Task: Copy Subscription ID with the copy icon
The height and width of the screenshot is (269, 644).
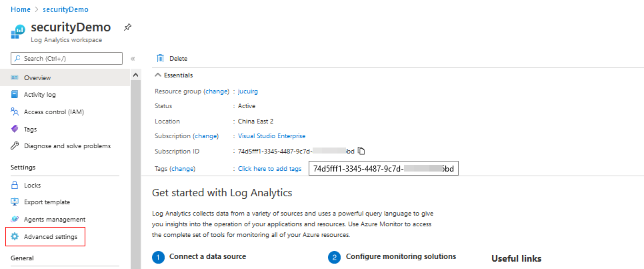Action: (361, 151)
